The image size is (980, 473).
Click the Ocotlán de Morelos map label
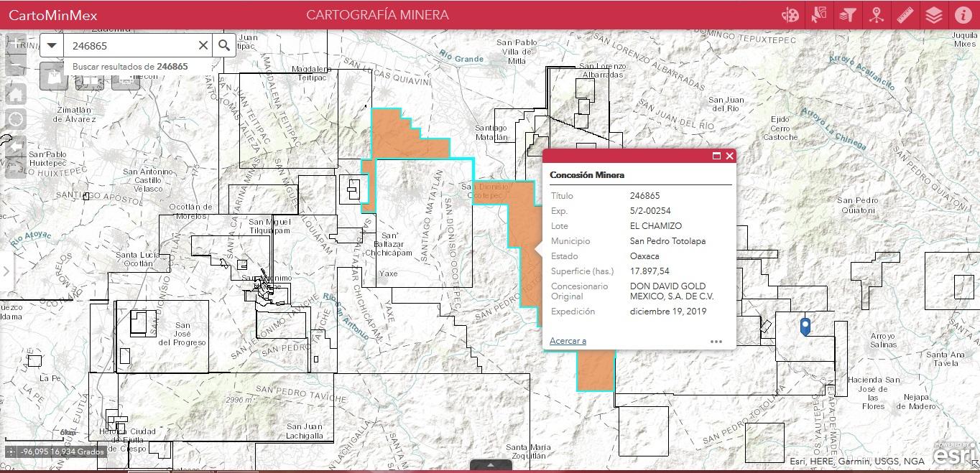coord(190,211)
